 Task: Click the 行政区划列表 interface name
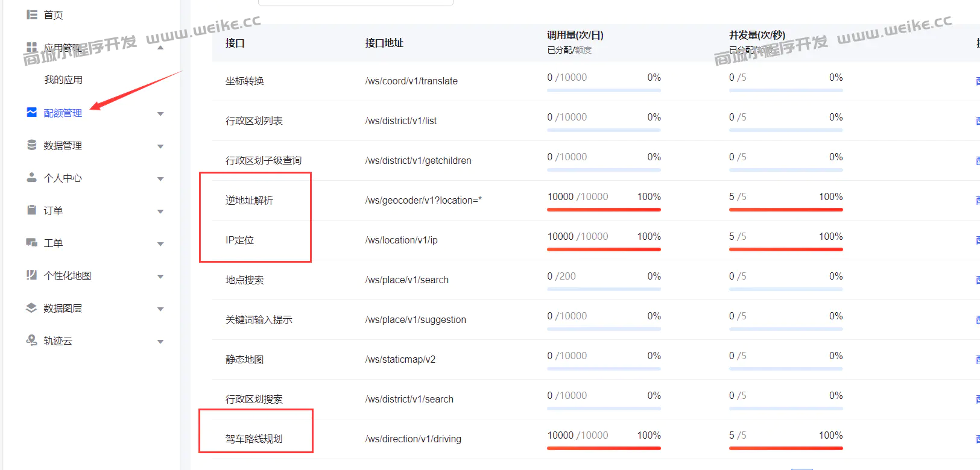pyautogui.click(x=254, y=121)
